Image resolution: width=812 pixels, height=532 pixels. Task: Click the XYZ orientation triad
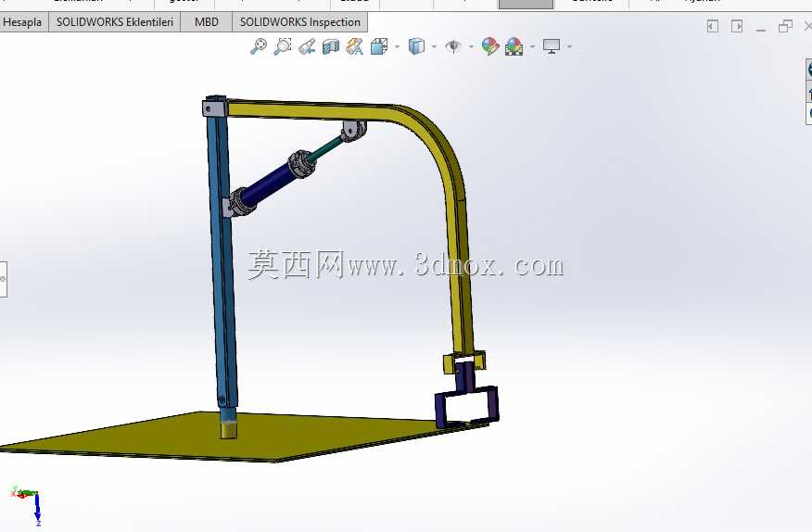27,505
